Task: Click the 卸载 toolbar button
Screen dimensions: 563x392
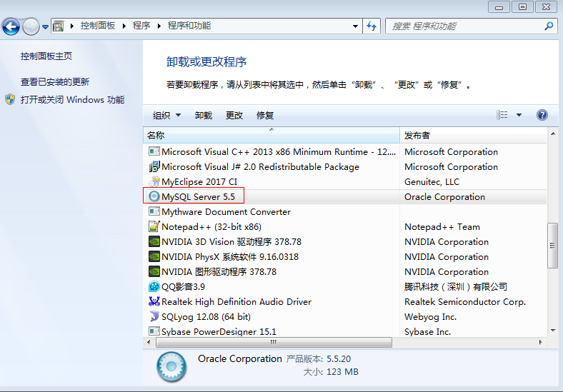Action: click(204, 115)
